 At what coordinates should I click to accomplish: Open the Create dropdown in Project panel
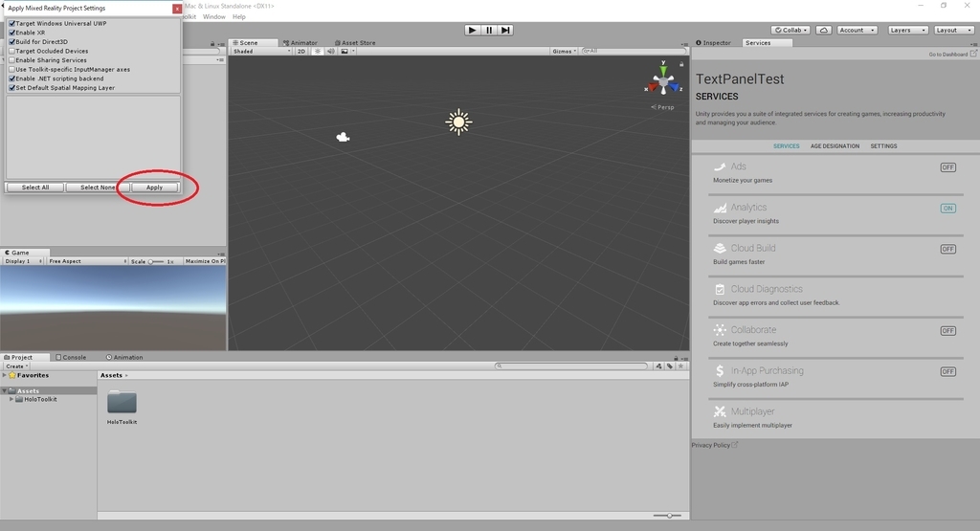17,366
